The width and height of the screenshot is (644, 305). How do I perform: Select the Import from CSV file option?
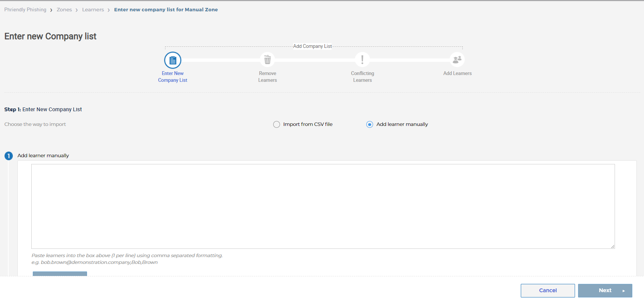277,124
